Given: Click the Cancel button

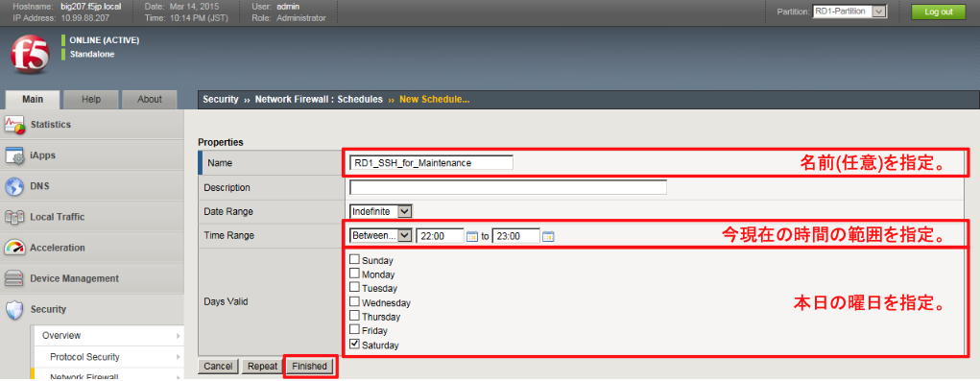Looking at the screenshot, I should point(218,367).
